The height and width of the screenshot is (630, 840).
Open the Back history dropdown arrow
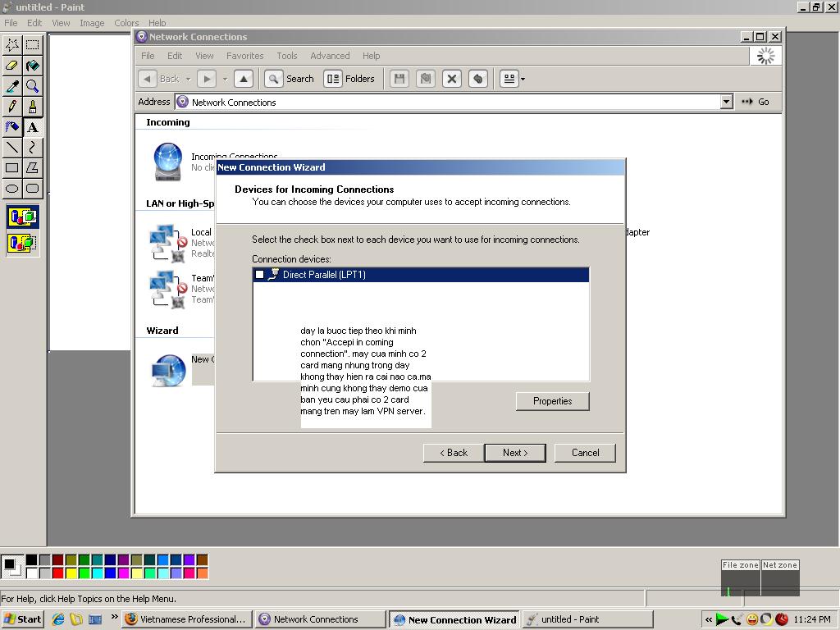(x=188, y=80)
